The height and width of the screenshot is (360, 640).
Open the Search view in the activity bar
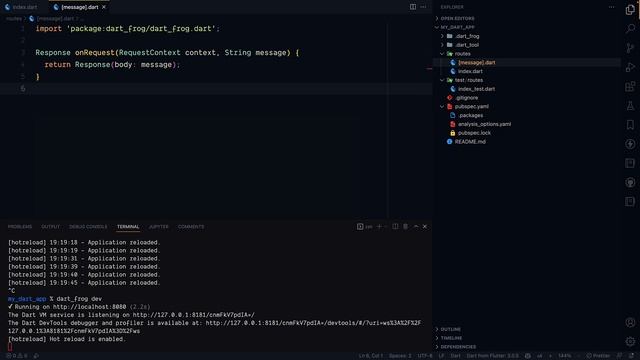coord(630,29)
